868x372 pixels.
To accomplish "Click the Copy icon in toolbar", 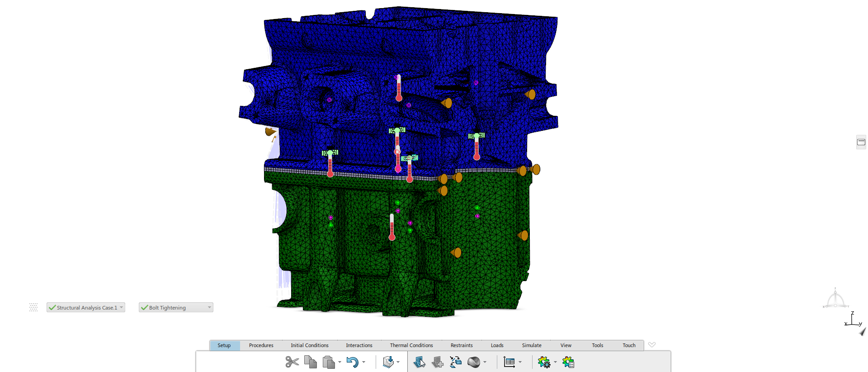I will [311, 362].
